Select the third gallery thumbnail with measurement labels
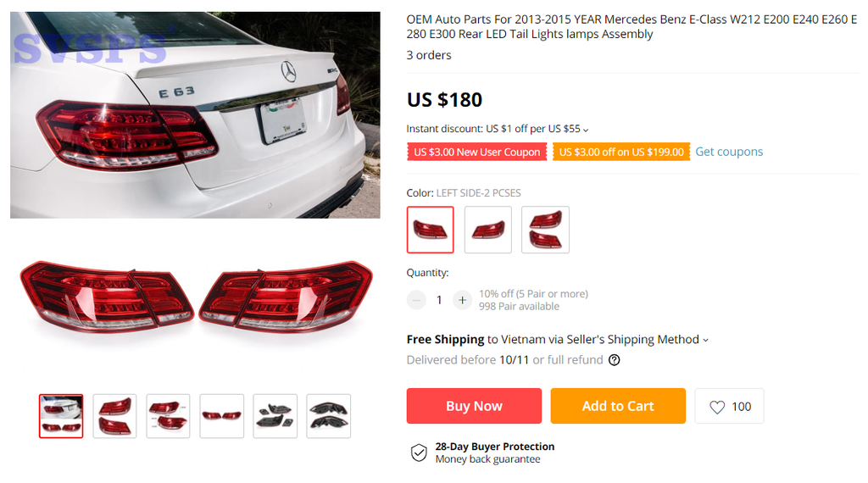This screenshot has height=483, width=868. click(168, 416)
